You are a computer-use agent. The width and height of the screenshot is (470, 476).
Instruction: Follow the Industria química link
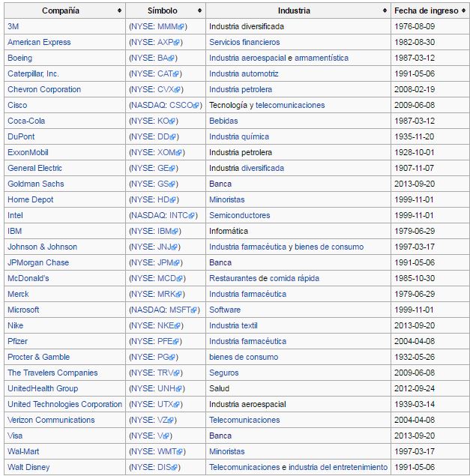239,136
